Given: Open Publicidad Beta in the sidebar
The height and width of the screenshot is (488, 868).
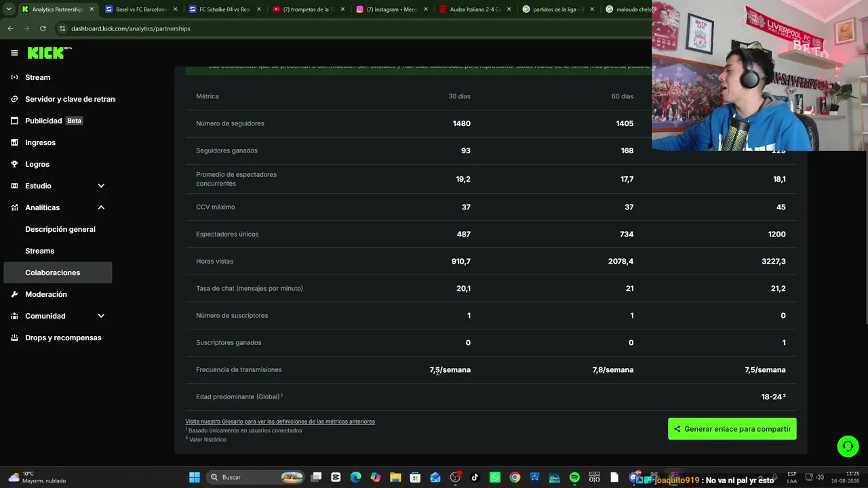Looking at the screenshot, I should point(58,121).
